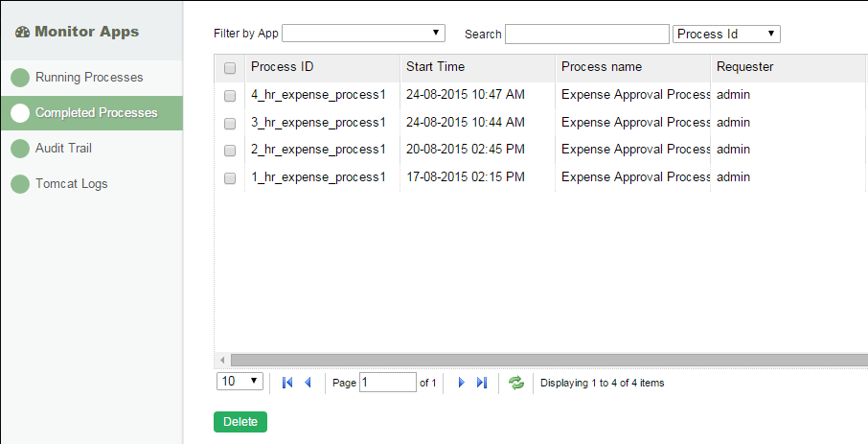Go to next page arrow
Screen dimensions: 868x444
click(x=461, y=383)
